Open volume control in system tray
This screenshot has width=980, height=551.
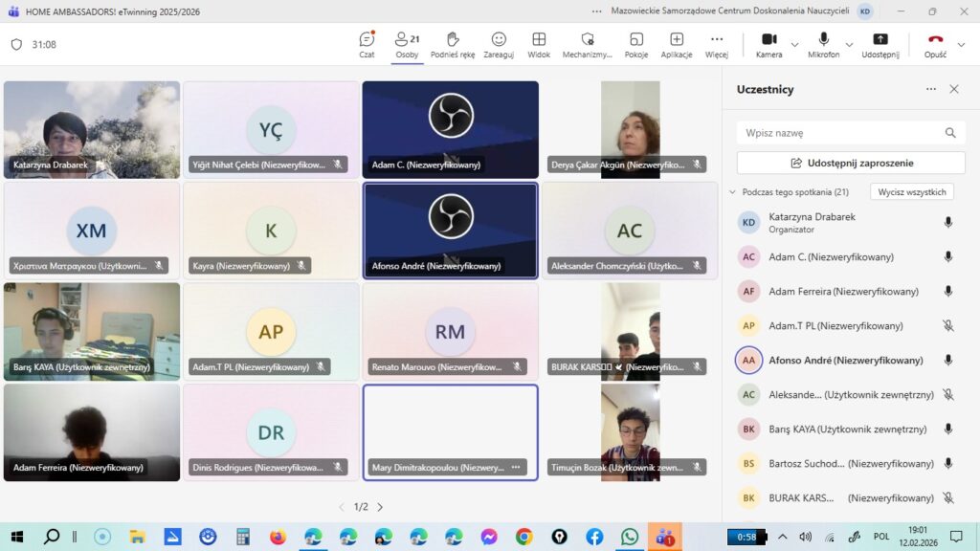[x=806, y=536]
